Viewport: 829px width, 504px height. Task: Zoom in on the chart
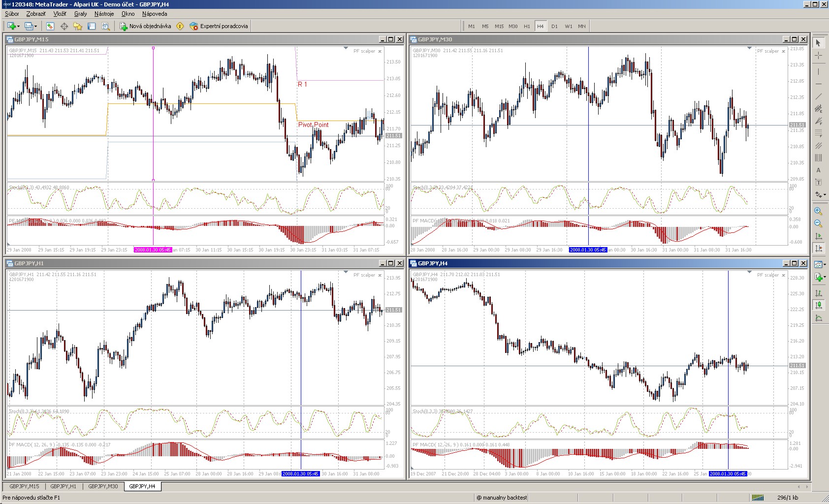(818, 211)
